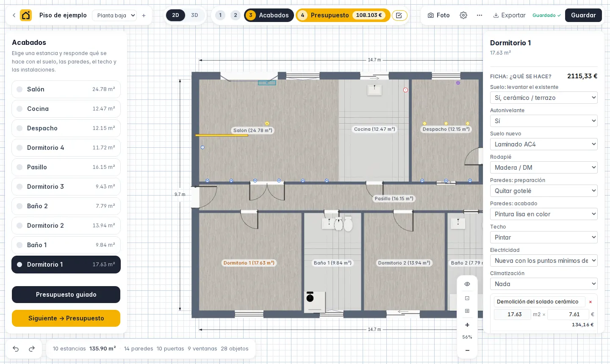Select Dormitorio 2 in the room list
This screenshot has height=364, width=610.
pos(66,226)
